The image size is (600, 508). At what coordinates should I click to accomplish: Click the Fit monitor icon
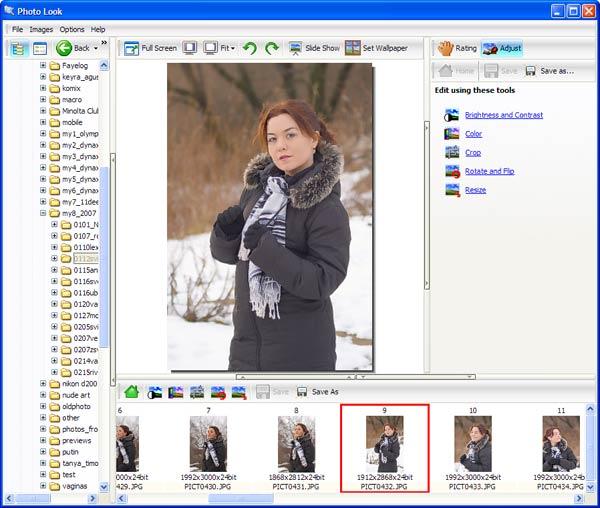coord(210,48)
